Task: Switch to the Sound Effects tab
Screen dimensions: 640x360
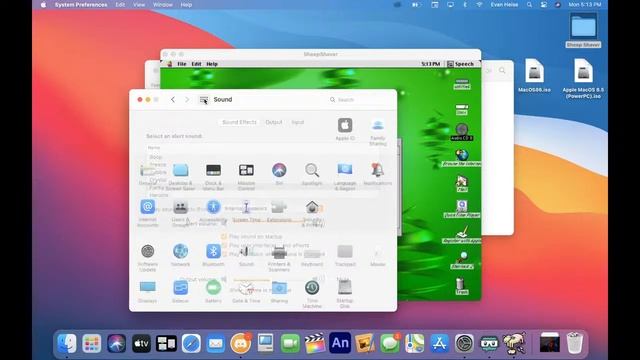Action: pos(239,122)
